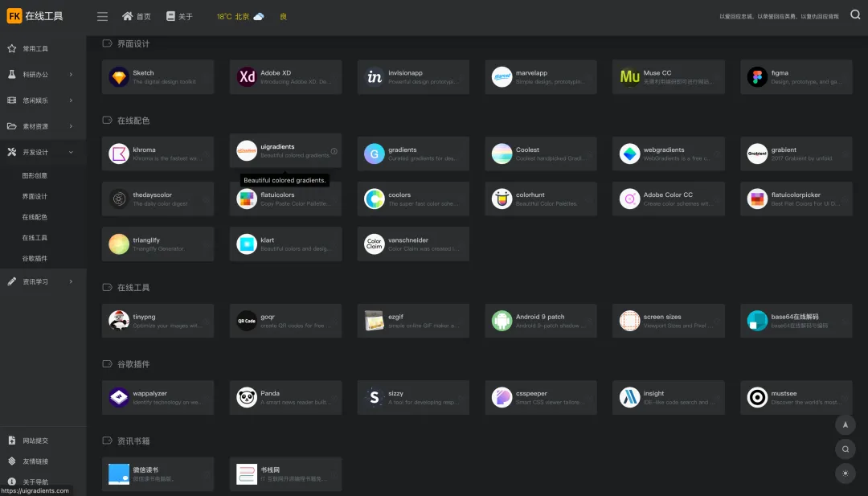The width and height of the screenshot is (868, 496).
Task: Collapse the 开发设计 sidebar menu
Action: [43, 152]
